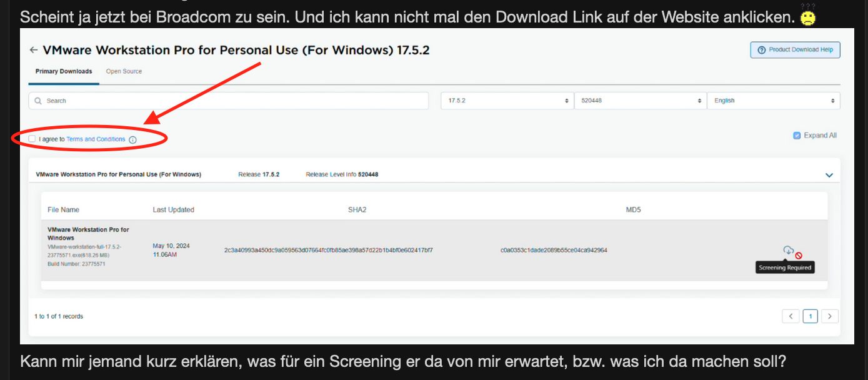The height and width of the screenshot is (380, 868).
Task: Check the I agree to terms checkbox
Action: tap(32, 139)
